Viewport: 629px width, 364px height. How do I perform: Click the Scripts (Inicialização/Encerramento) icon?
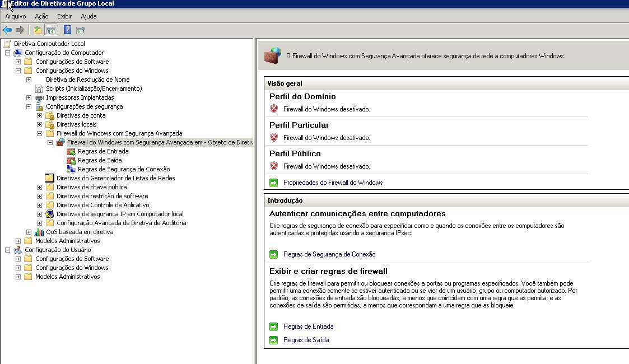point(39,88)
